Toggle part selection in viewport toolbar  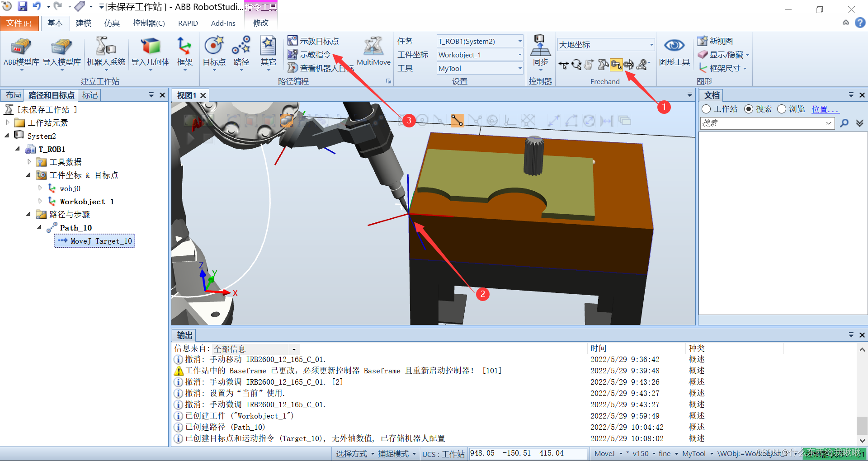[287, 120]
